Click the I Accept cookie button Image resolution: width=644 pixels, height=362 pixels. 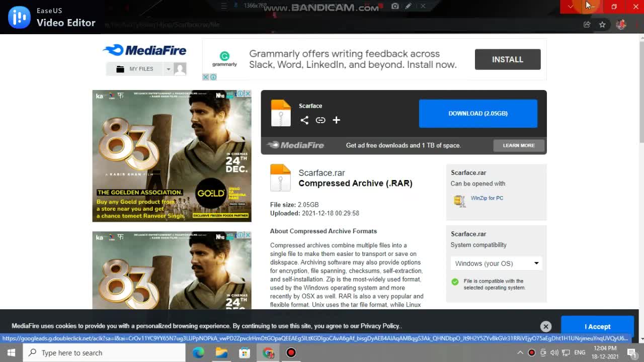597,327
